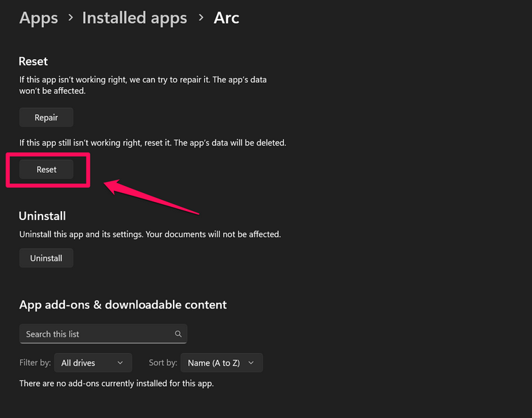532x418 pixels.
Task: Click the Uninstall section heading
Action: pyautogui.click(x=43, y=216)
